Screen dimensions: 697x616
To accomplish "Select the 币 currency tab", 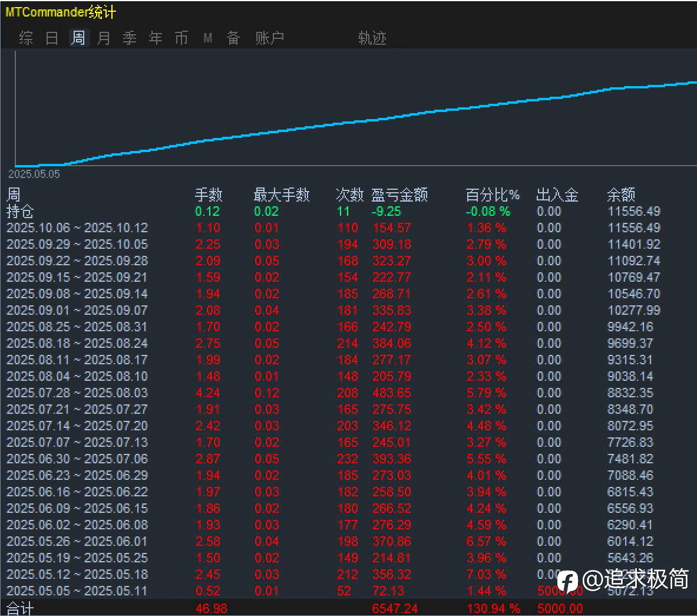I will coord(181,38).
